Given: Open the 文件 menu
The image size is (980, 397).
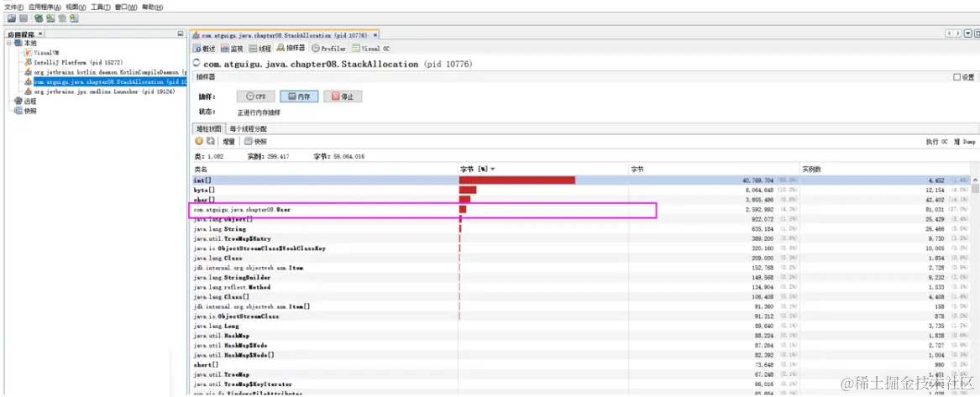Looking at the screenshot, I should click(14, 7).
